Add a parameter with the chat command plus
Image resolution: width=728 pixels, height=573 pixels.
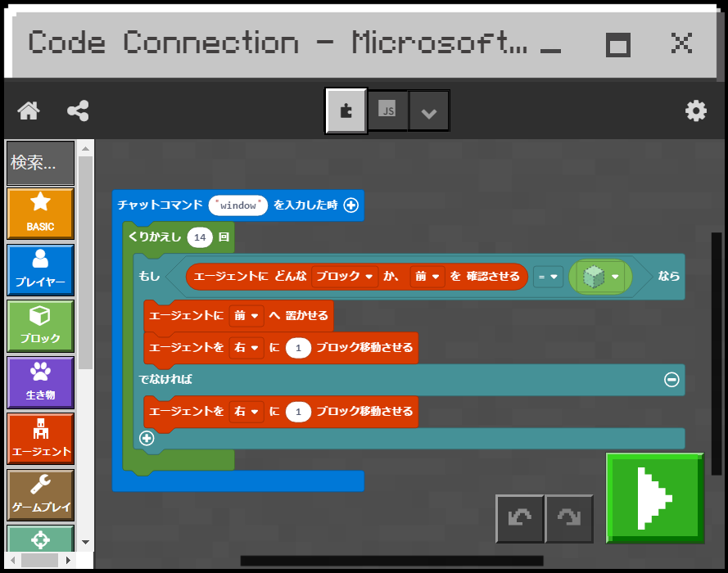tap(351, 205)
